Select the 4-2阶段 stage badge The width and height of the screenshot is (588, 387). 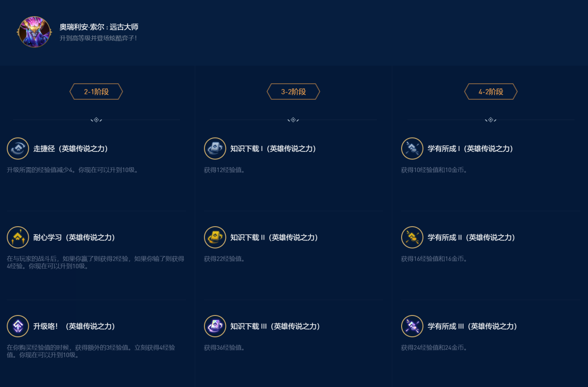pos(491,92)
